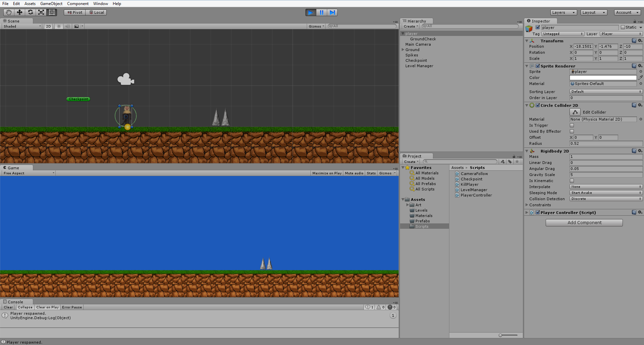Click sprite object picker circle
644x345 pixels.
[x=641, y=72]
